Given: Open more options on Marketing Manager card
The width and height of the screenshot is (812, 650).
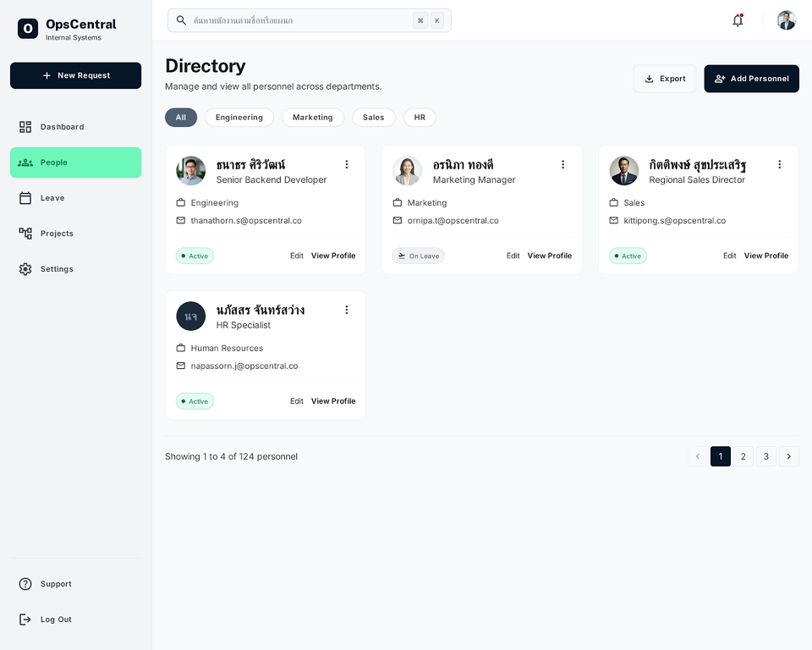Looking at the screenshot, I should pos(563,164).
